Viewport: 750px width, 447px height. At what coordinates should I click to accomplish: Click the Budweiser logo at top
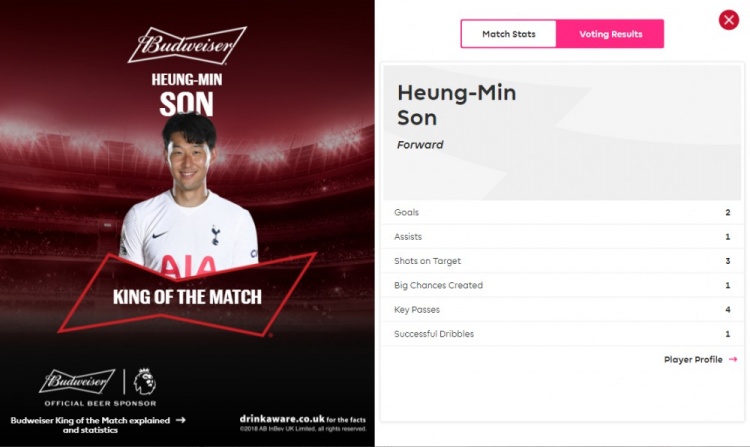(187, 45)
